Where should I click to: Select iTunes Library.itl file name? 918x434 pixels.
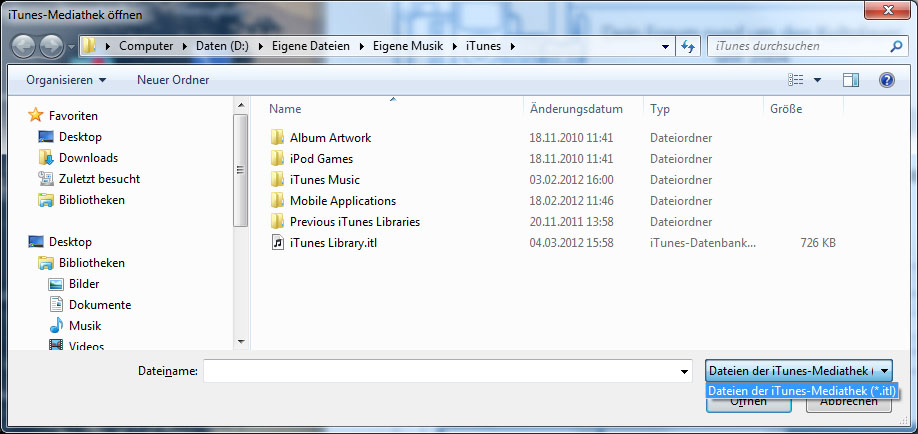tap(334, 242)
